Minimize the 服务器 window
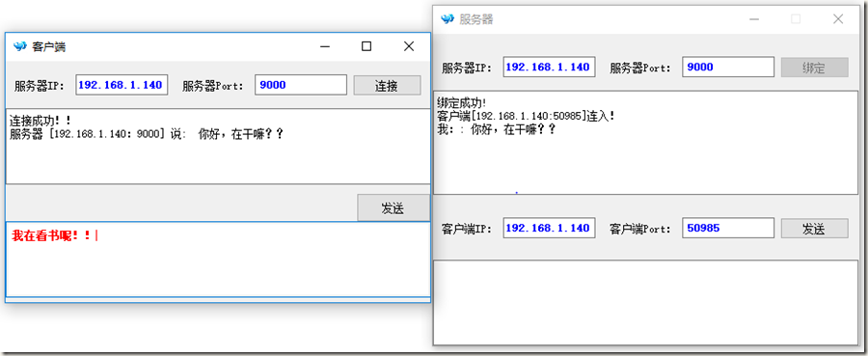This screenshot has width=868, height=356. pos(754,19)
